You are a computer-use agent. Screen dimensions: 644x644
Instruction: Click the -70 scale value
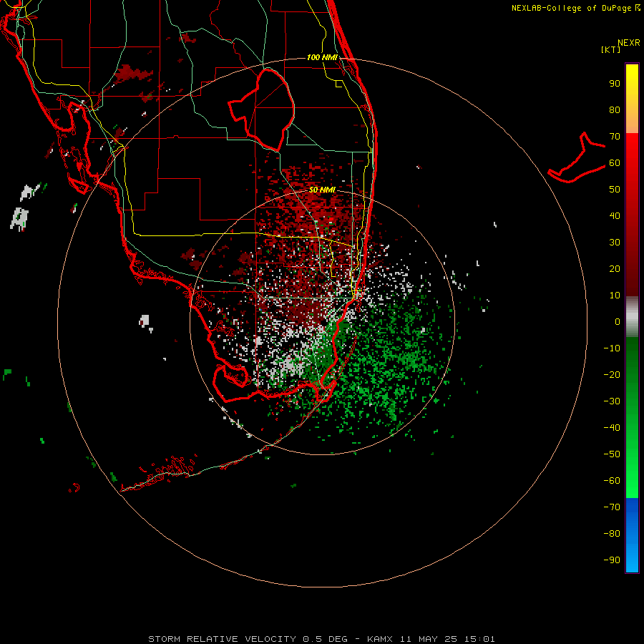[612, 507]
